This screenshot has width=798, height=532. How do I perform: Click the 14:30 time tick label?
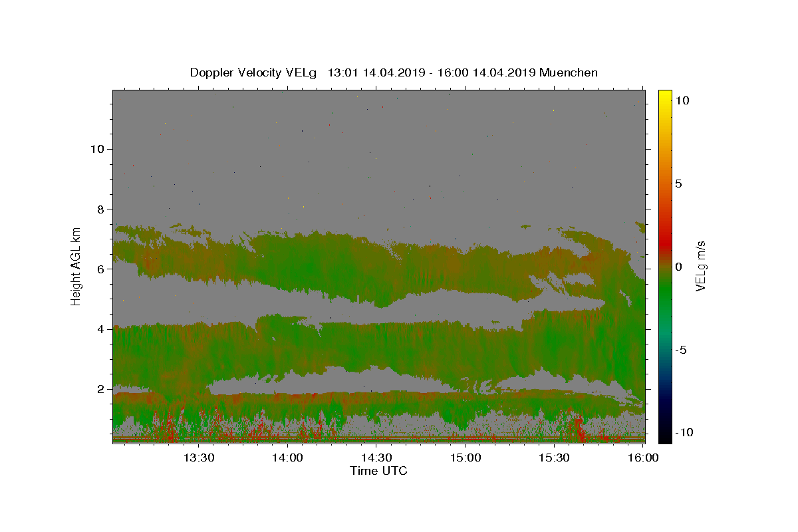point(376,458)
